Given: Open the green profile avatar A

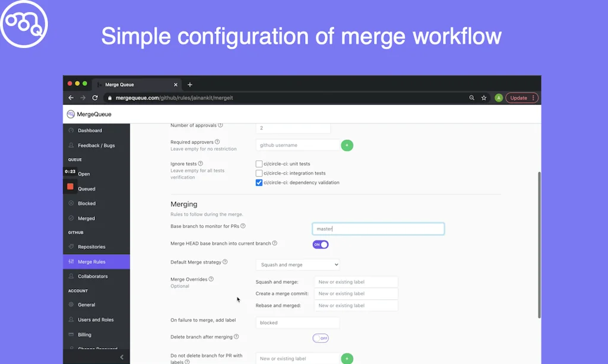Looking at the screenshot, I should 499,98.
